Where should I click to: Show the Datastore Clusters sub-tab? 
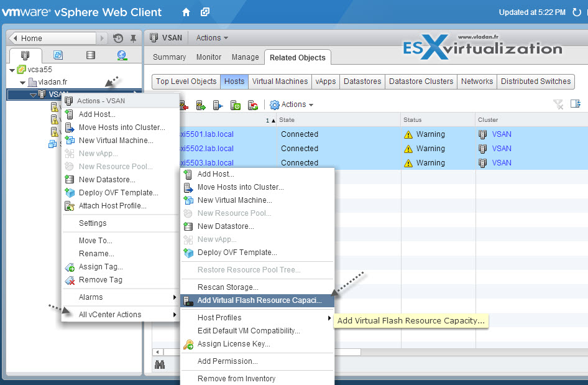coord(421,81)
